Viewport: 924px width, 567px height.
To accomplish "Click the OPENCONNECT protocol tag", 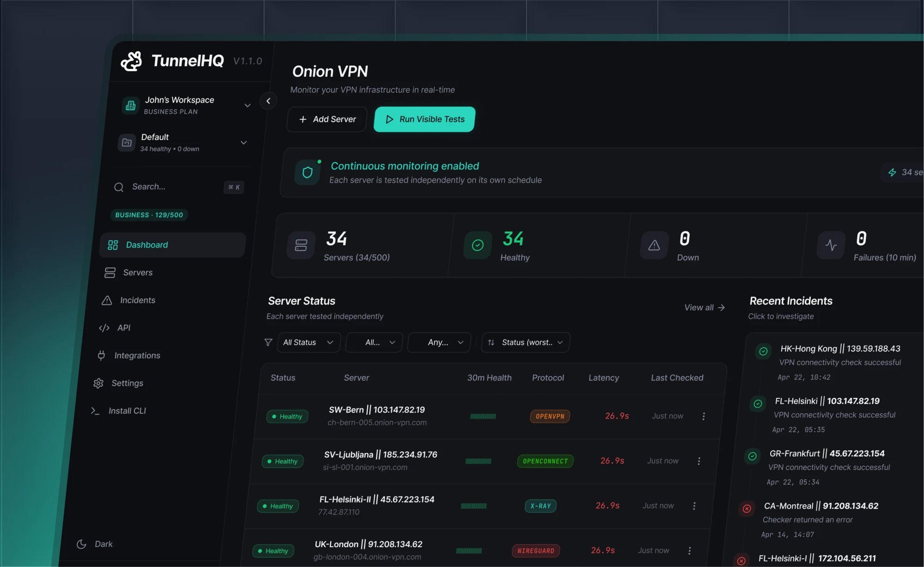I will click(x=545, y=461).
